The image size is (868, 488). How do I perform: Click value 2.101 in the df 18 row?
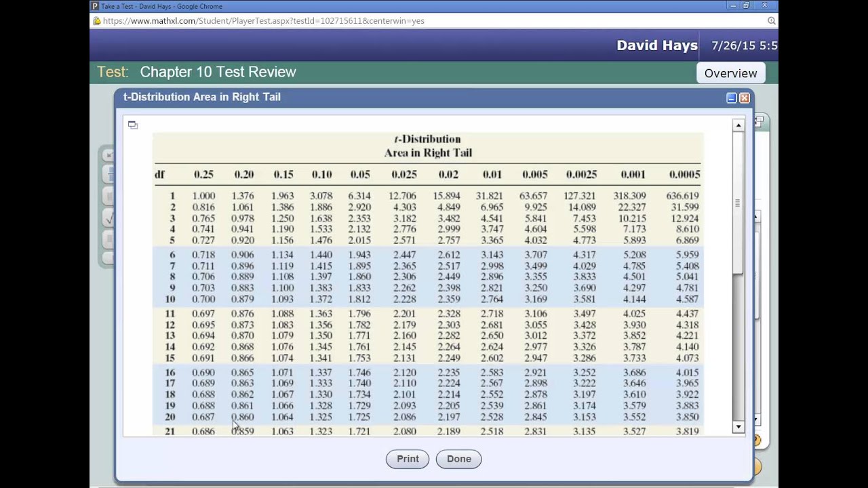[x=405, y=395]
